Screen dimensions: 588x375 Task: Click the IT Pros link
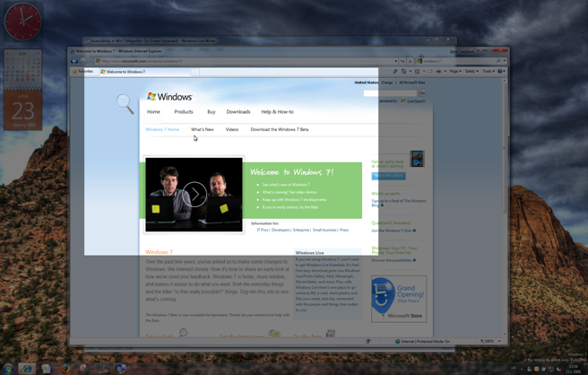pyautogui.click(x=262, y=230)
